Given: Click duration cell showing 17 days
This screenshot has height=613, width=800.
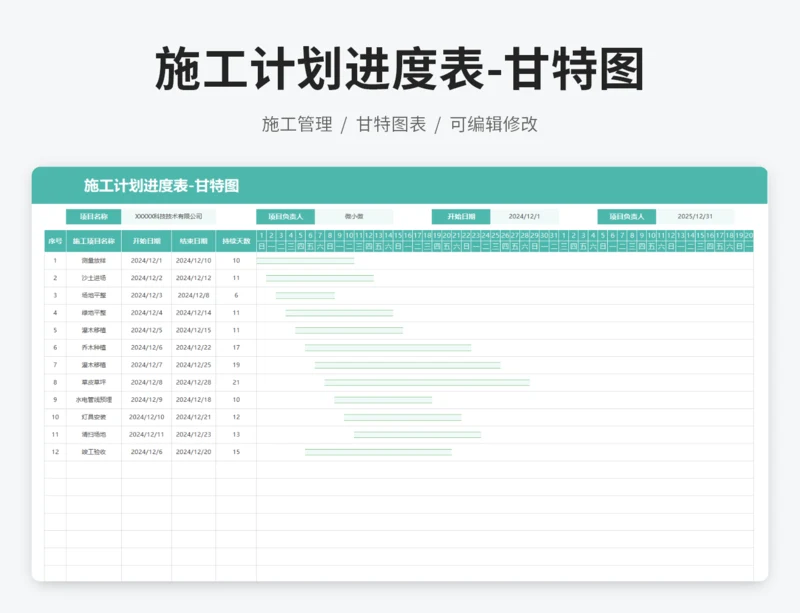Looking at the screenshot, I should 236,348.
